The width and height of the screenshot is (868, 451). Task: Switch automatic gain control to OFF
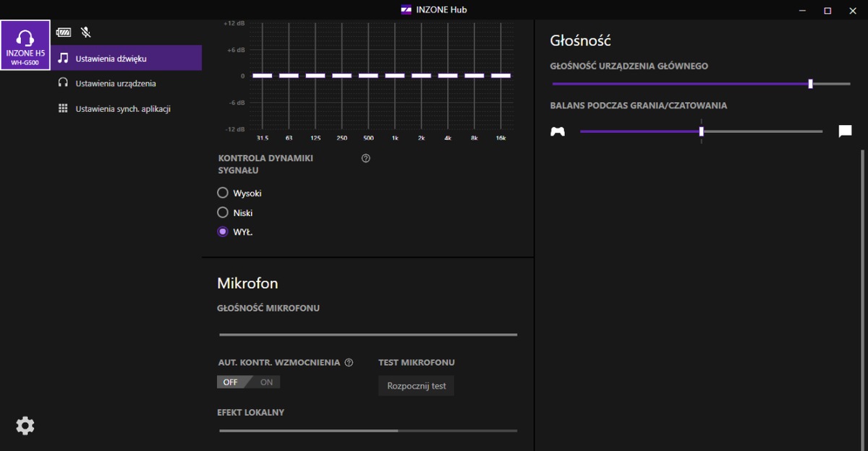coord(232,382)
